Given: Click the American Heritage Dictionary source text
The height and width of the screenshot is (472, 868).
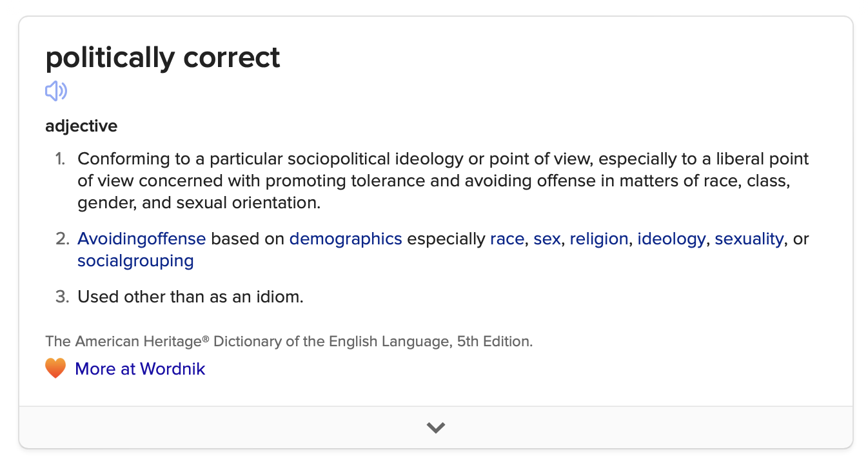Looking at the screenshot, I should tap(289, 341).
